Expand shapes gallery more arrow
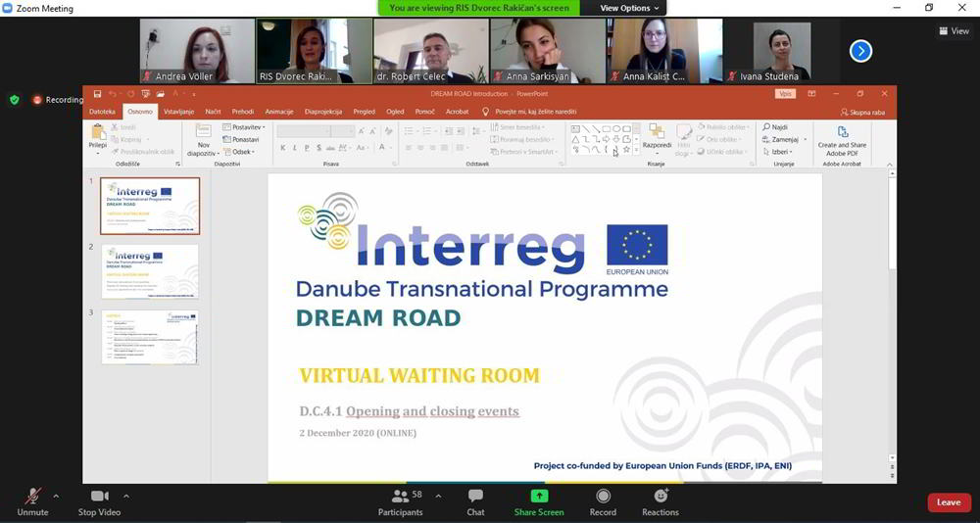 pos(636,150)
